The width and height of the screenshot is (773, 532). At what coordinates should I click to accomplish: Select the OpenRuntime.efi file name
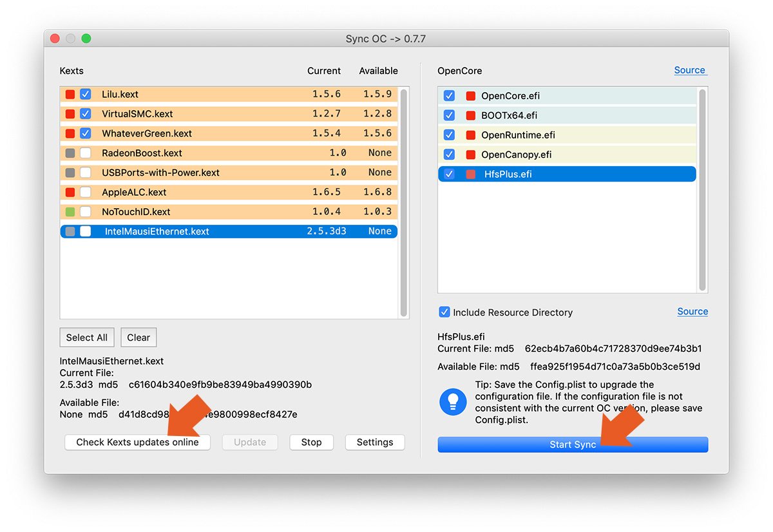518,135
